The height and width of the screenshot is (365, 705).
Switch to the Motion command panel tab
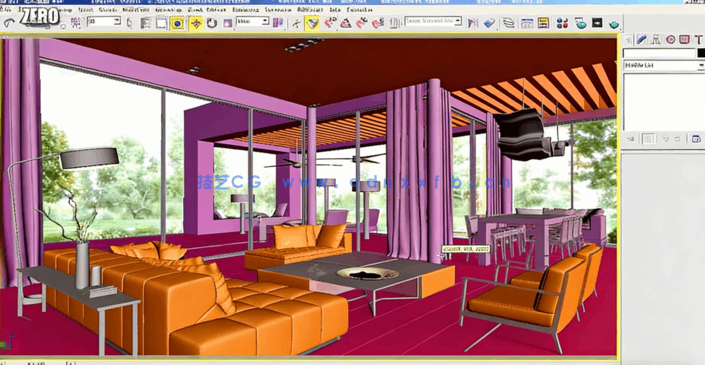(x=670, y=40)
